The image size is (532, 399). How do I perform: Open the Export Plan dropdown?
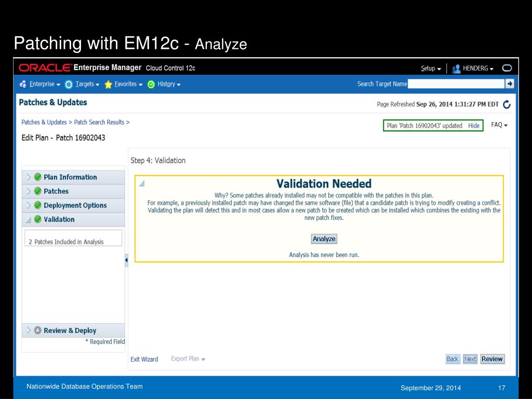[x=188, y=358]
